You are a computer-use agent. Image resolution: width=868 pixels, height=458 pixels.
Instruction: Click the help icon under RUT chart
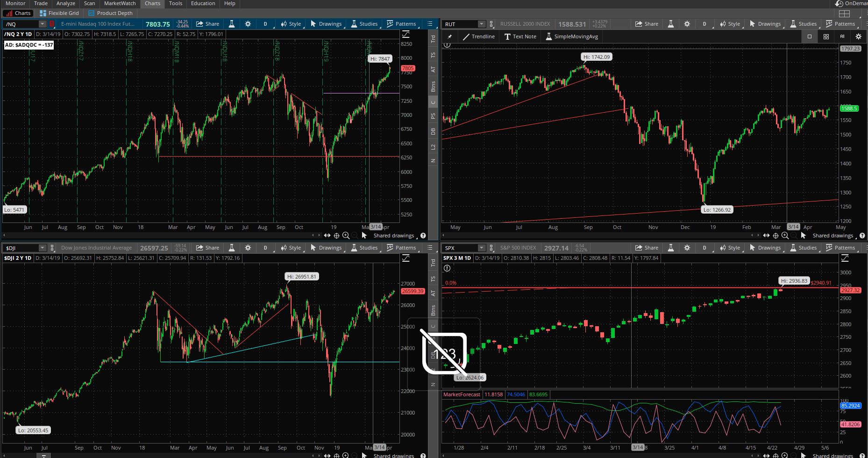click(x=862, y=236)
